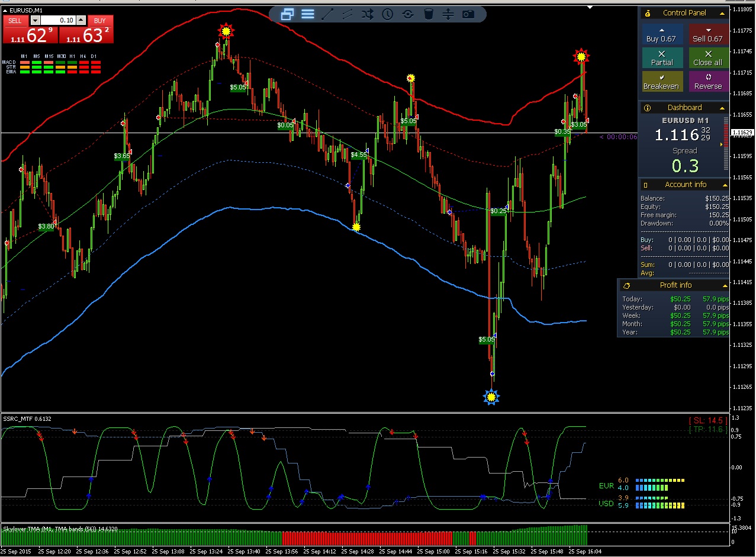This screenshot has height=557, width=756.
Task: Click the clock icon in top toolbar
Action: pos(388,14)
